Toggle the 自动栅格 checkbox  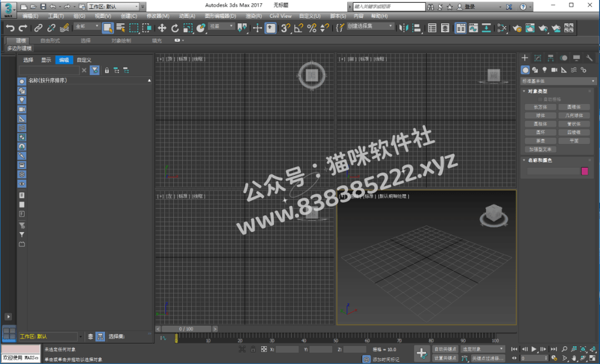(541, 99)
